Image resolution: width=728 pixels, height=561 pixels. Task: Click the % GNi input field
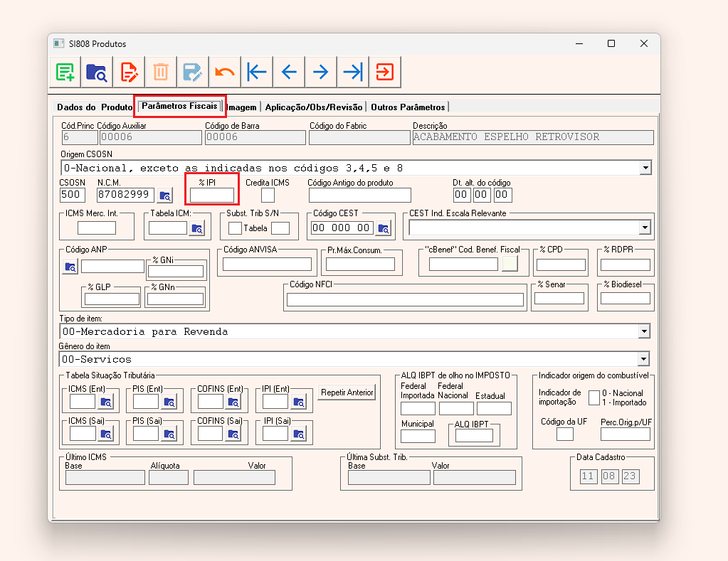(x=176, y=272)
